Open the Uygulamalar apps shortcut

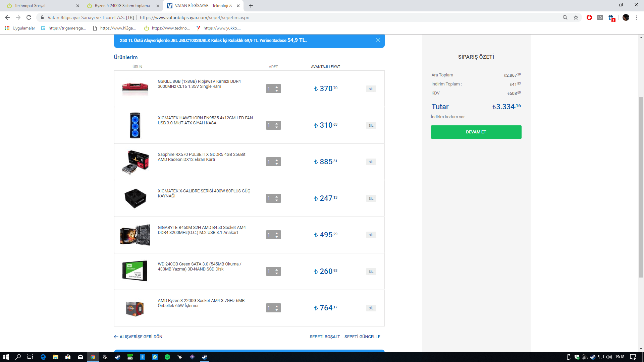pyautogui.click(x=20, y=28)
